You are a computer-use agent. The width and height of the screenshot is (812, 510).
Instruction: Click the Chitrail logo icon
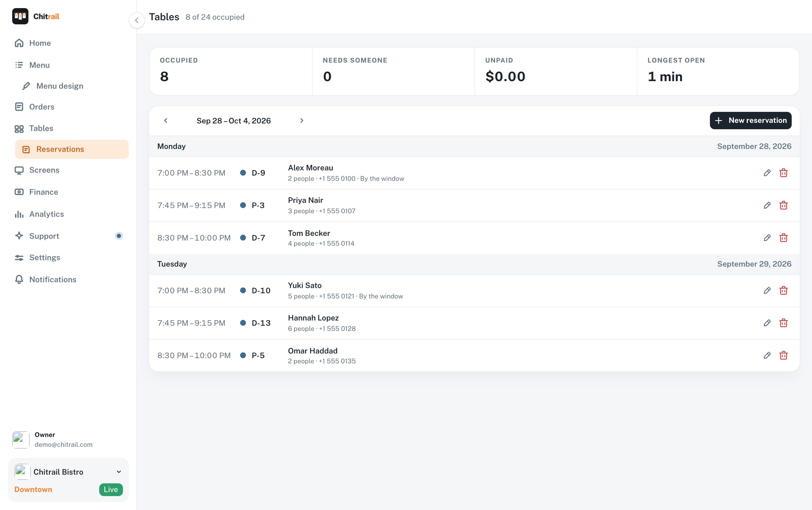pos(20,16)
